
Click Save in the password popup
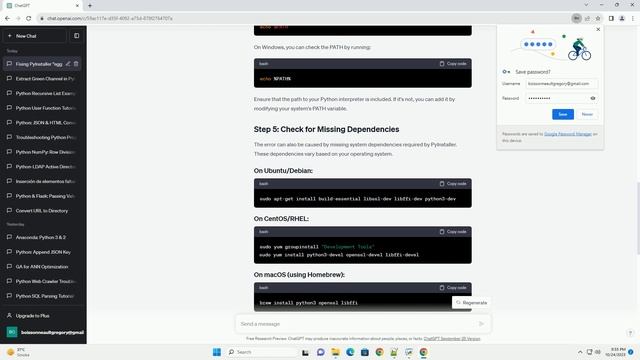563,114
